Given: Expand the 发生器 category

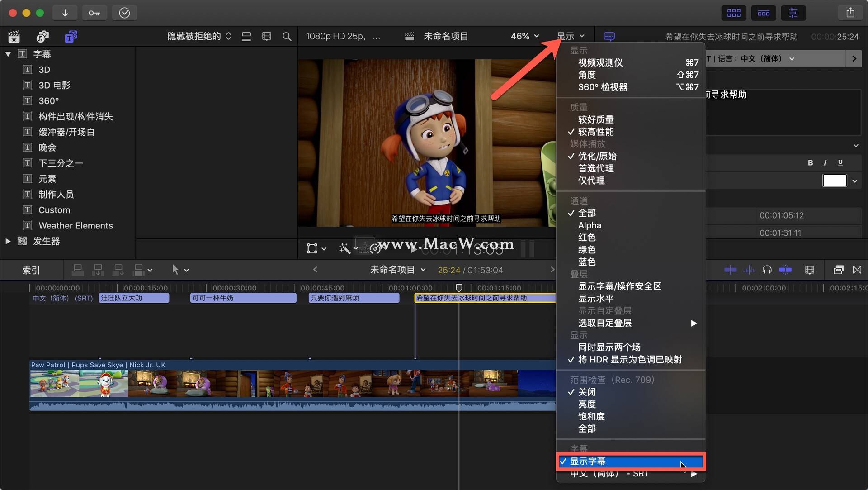Looking at the screenshot, I should pyautogui.click(x=8, y=241).
